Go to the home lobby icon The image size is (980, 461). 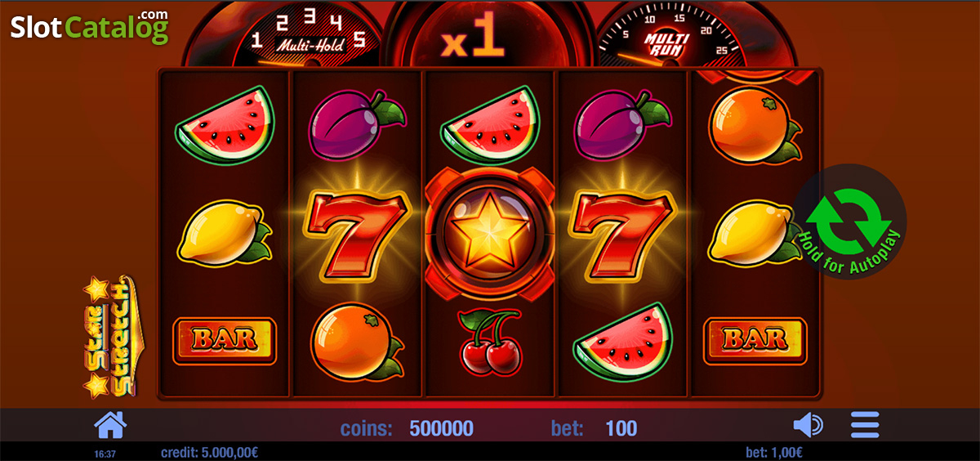tap(112, 425)
